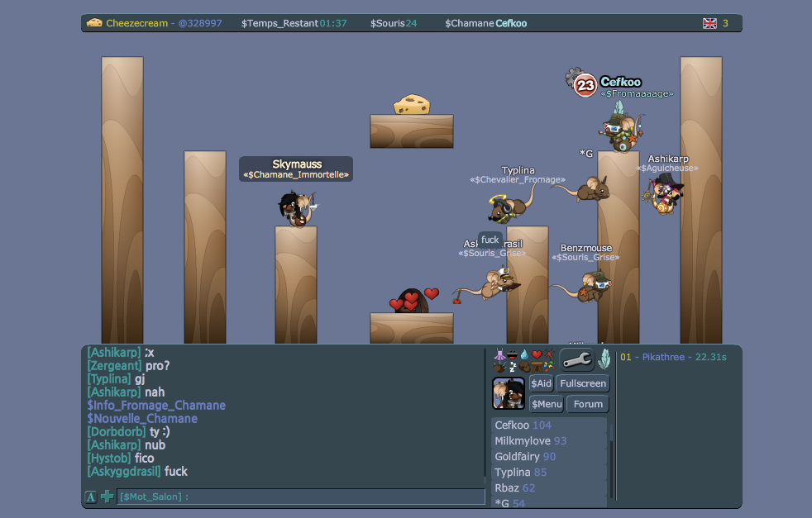Viewport: 812px width, 518px height.
Task: Use the wooden stool sit emote
Action: coord(537,366)
